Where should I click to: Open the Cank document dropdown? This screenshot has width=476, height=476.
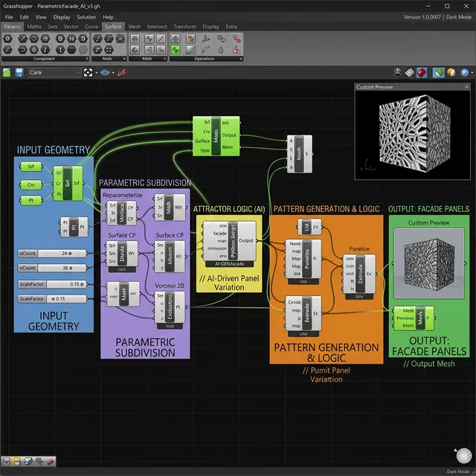tap(54, 73)
